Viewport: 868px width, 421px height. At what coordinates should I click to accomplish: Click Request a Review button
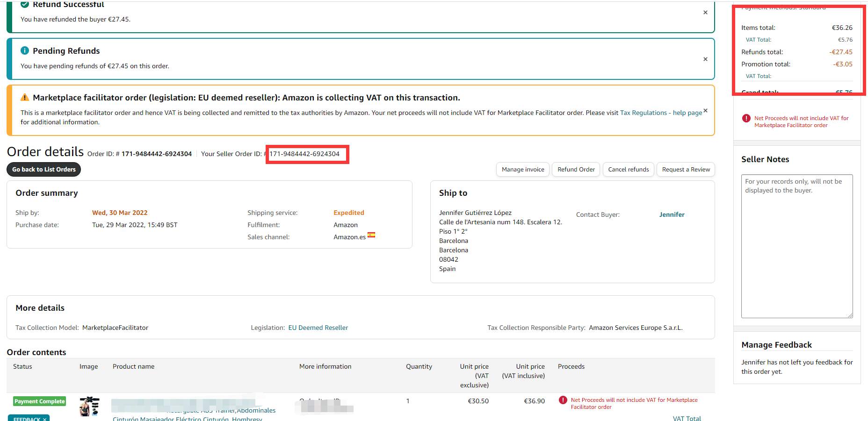686,170
